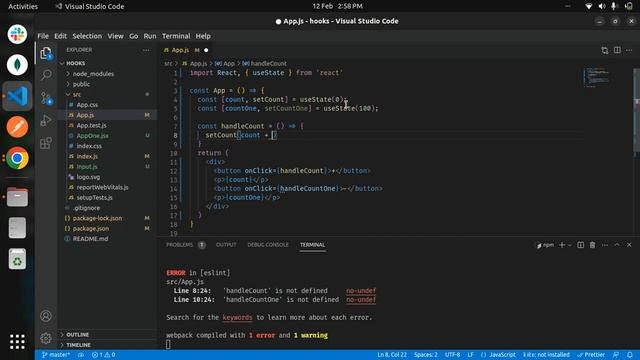Click the feedback icon in status bar
640x360 pixels.
616,355
